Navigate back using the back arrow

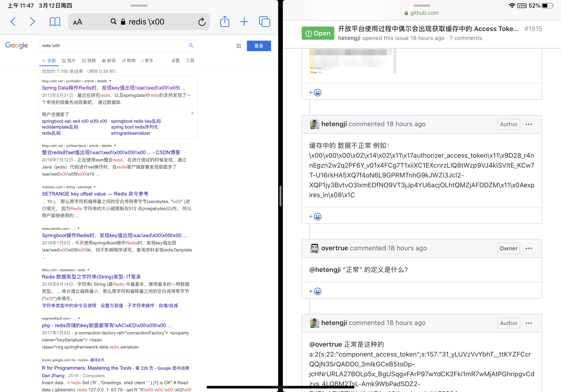(13, 22)
